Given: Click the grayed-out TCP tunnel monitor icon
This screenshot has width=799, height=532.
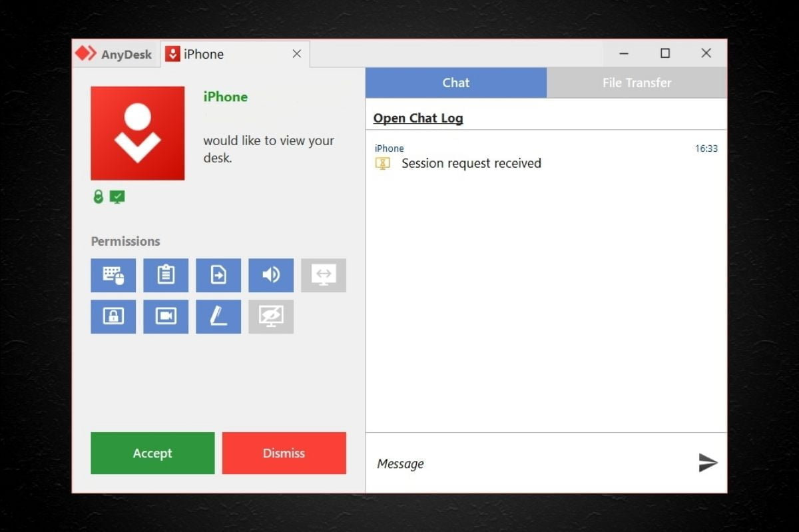Looking at the screenshot, I should pos(324,275).
